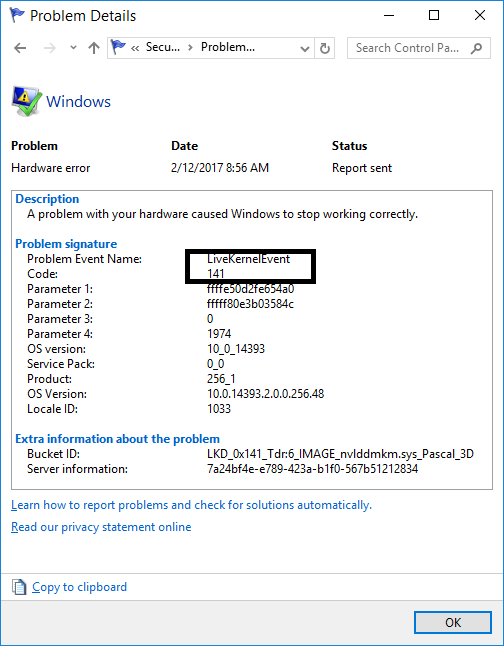The width and height of the screenshot is (504, 646).
Task: Select the 'Secu...' breadcrumb segment
Action: tap(163, 47)
